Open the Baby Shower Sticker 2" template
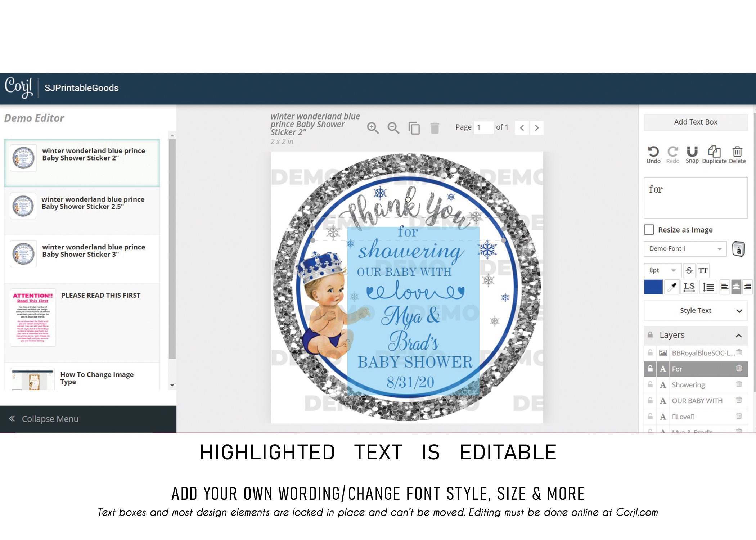Image resolution: width=756 pixels, height=540 pixels. pos(82,163)
